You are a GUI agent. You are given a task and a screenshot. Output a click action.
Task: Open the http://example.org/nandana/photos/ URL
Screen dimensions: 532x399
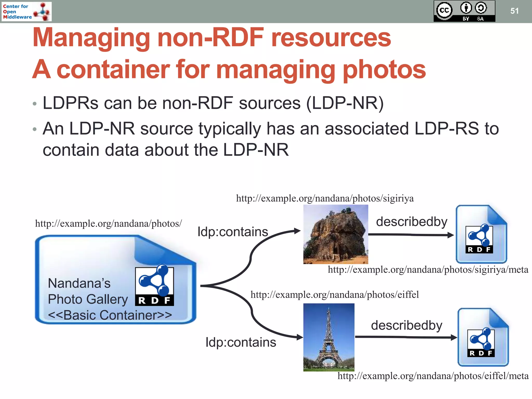point(108,224)
